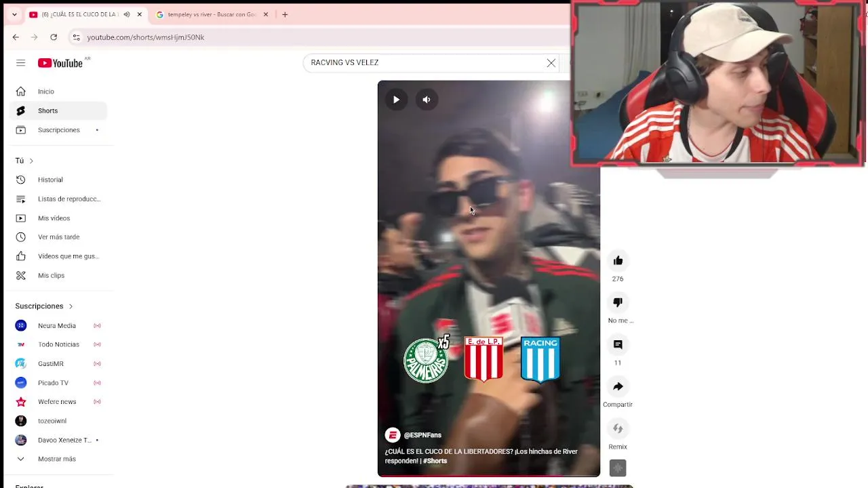Click the YouTube logo
868x488 pixels.
(x=60, y=63)
